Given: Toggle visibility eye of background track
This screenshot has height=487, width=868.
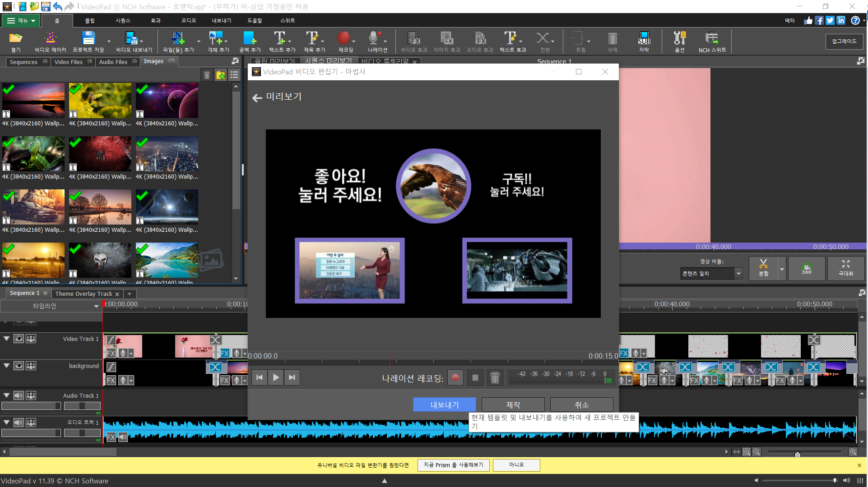Looking at the screenshot, I should (19, 366).
